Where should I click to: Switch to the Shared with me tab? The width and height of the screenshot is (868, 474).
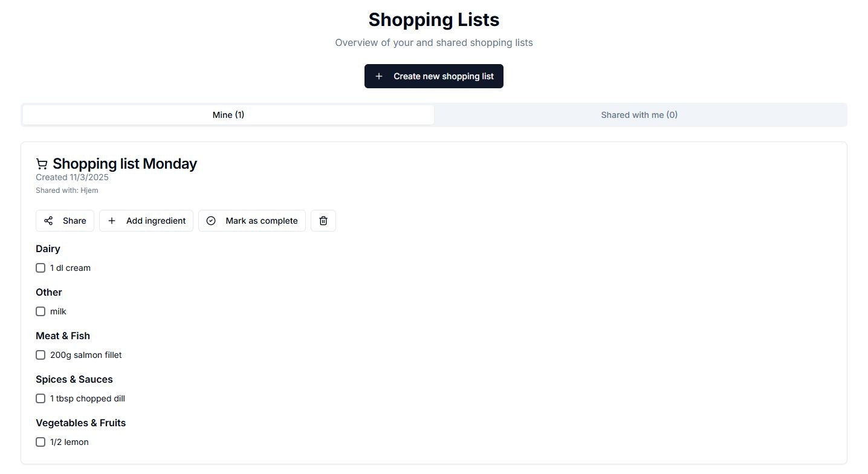coord(639,114)
